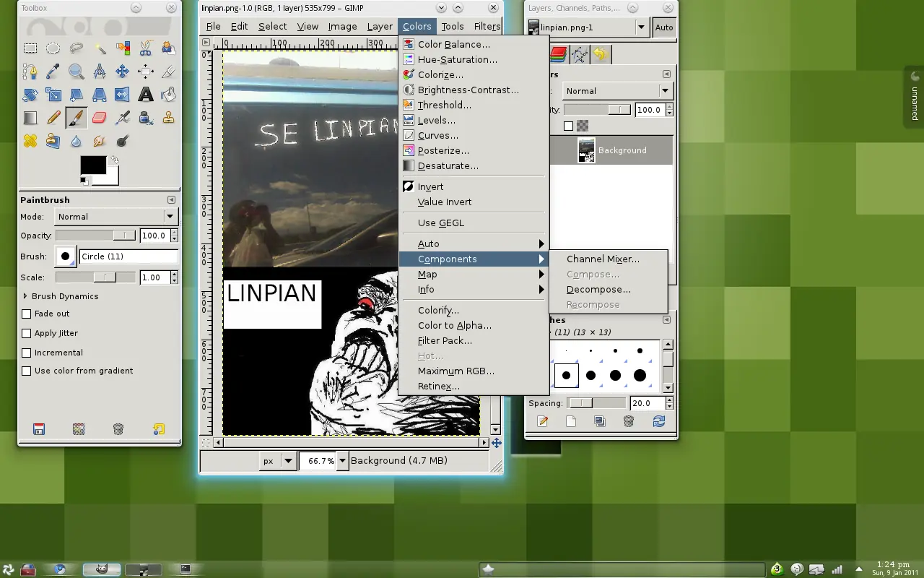The width and height of the screenshot is (924, 578).
Task: Select the Clone stamp tool
Action: coord(169,118)
